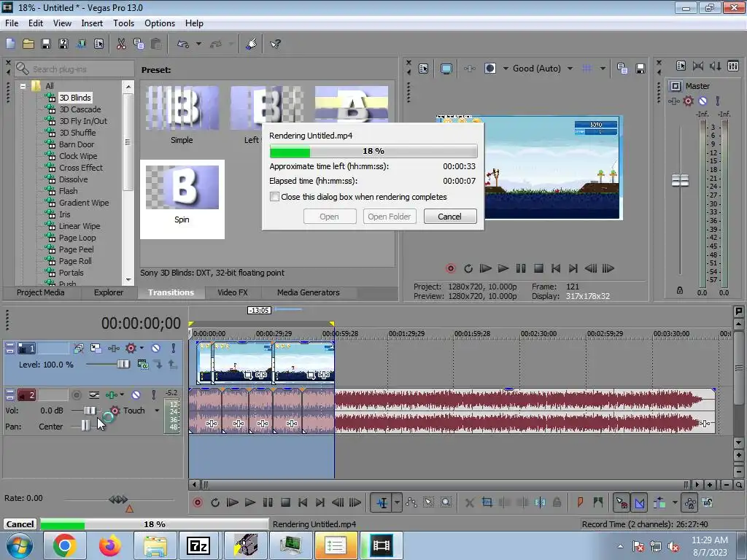Image resolution: width=747 pixels, height=560 pixels.
Task: Open a project with the folder icon
Action: (28, 44)
